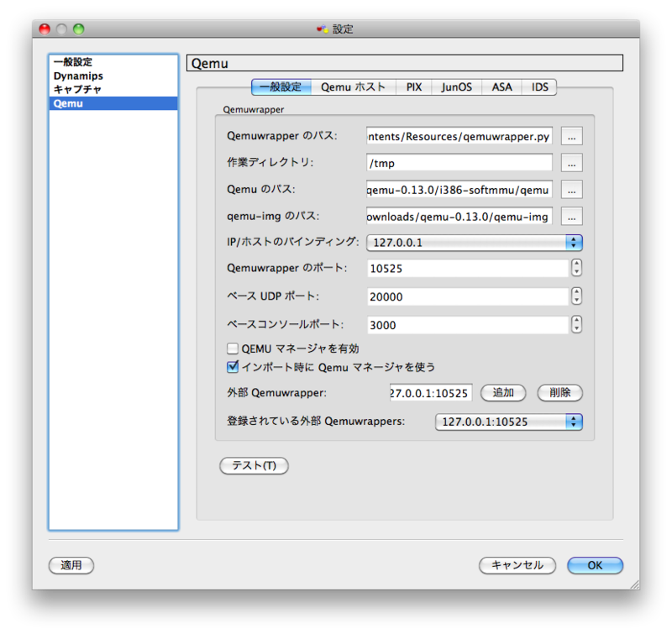Step the Qemuwrapper のポート value

tap(576, 268)
